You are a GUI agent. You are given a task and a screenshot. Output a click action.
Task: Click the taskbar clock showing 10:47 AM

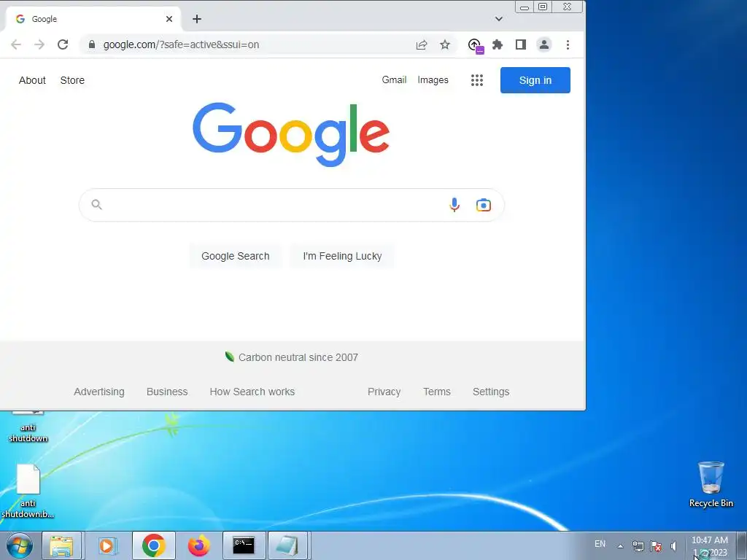[x=709, y=546]
